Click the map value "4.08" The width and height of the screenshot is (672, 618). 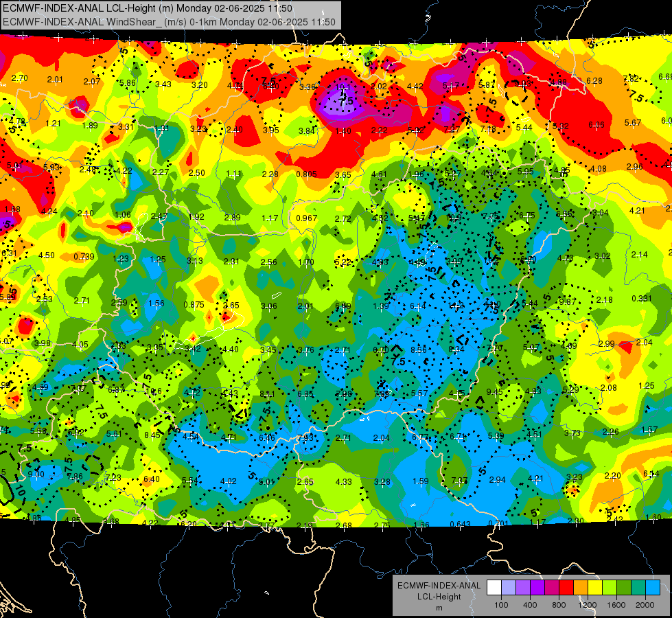599,168
